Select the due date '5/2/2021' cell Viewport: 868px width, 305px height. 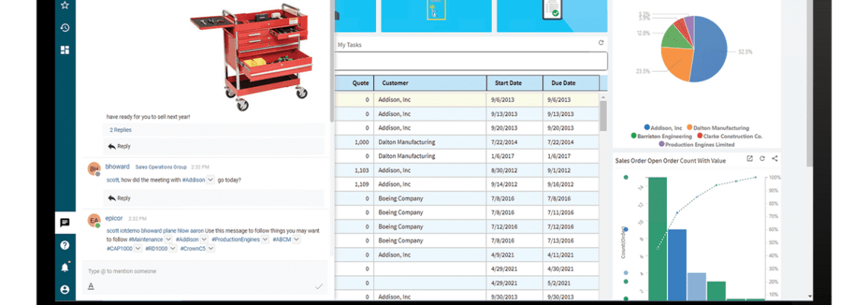coord(571,283)
